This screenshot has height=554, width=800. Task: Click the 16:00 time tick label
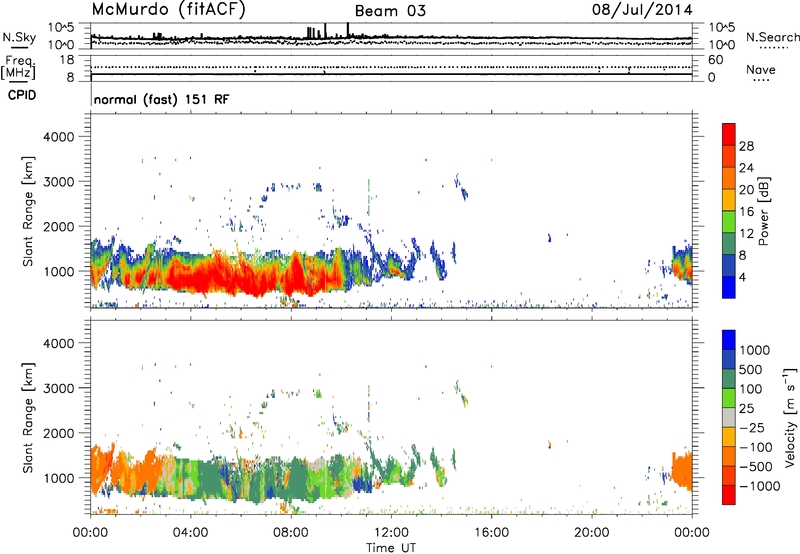point(491,533)
